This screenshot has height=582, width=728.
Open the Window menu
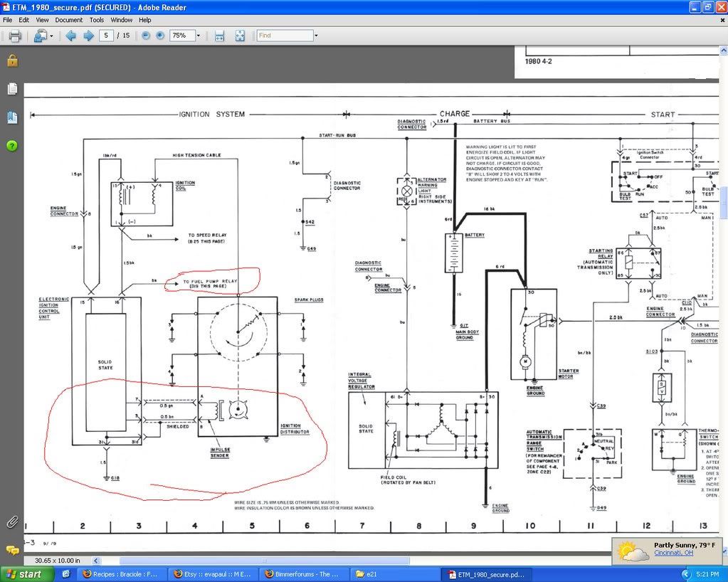(121, 20)
